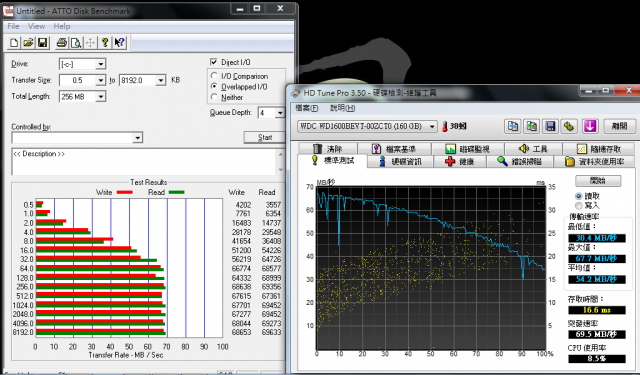Copy text results icon in HD Tune toolbar

pyautogui.click(x=513, y=126)
